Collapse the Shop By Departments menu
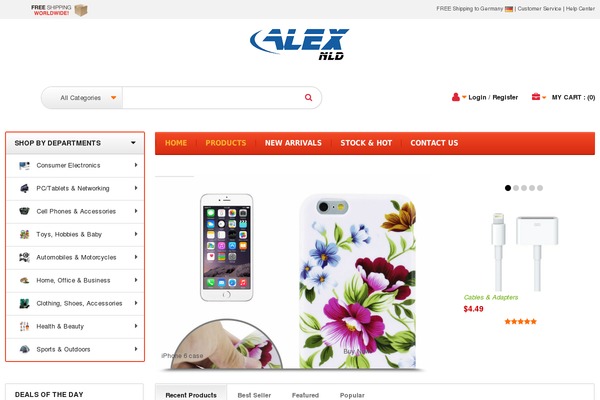 click(x=133, y=143)
